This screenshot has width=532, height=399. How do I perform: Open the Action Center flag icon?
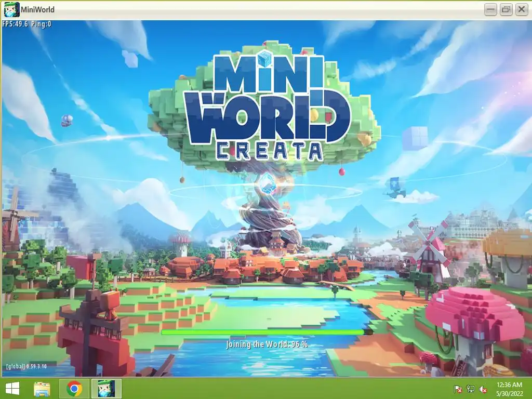(458, 389)
